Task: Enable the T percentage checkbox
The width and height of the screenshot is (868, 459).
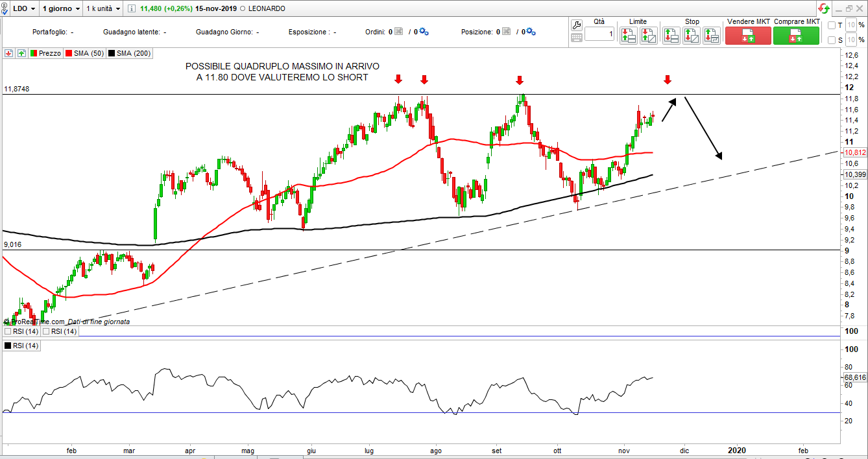Action: point(832,25)
